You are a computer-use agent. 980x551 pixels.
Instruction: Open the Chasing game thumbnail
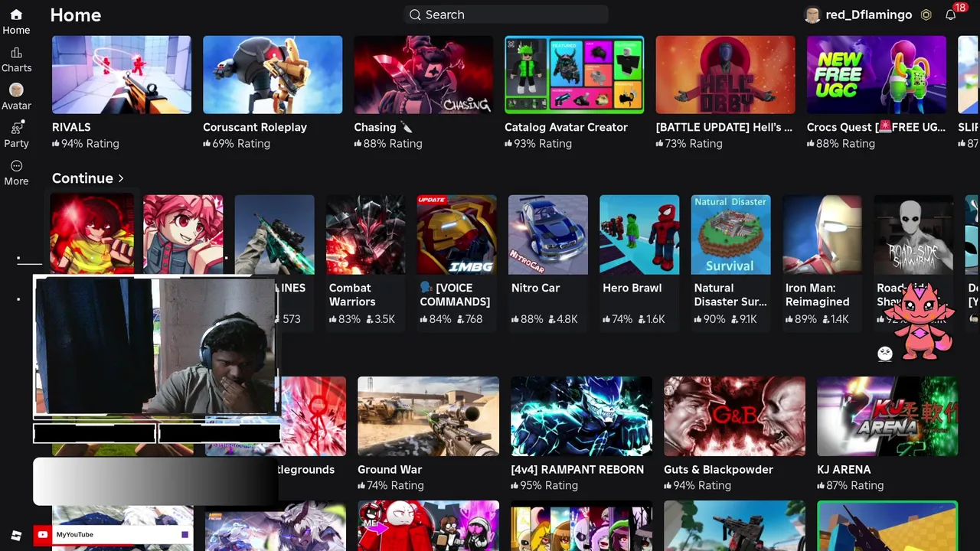[x=423, y=74]
